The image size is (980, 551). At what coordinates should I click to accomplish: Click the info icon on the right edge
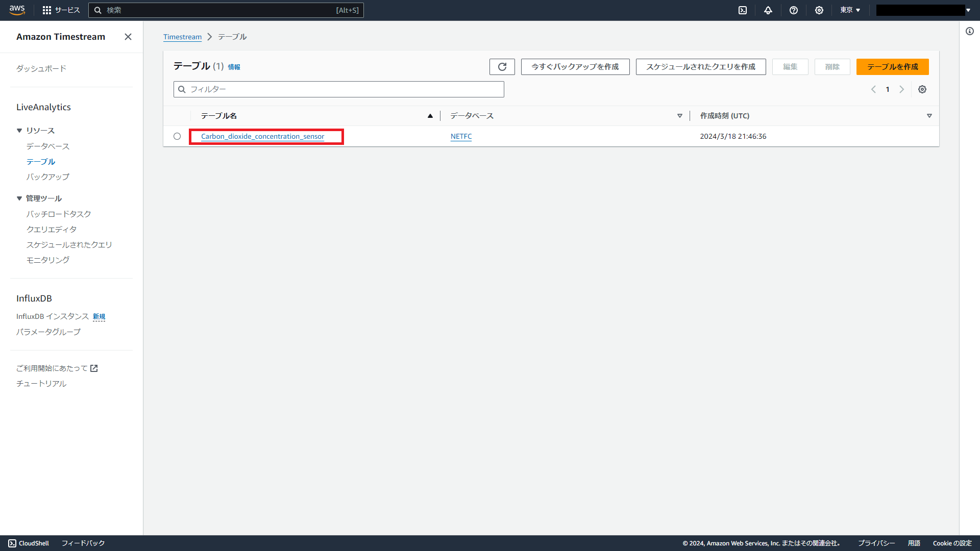[x=970, y=31]
